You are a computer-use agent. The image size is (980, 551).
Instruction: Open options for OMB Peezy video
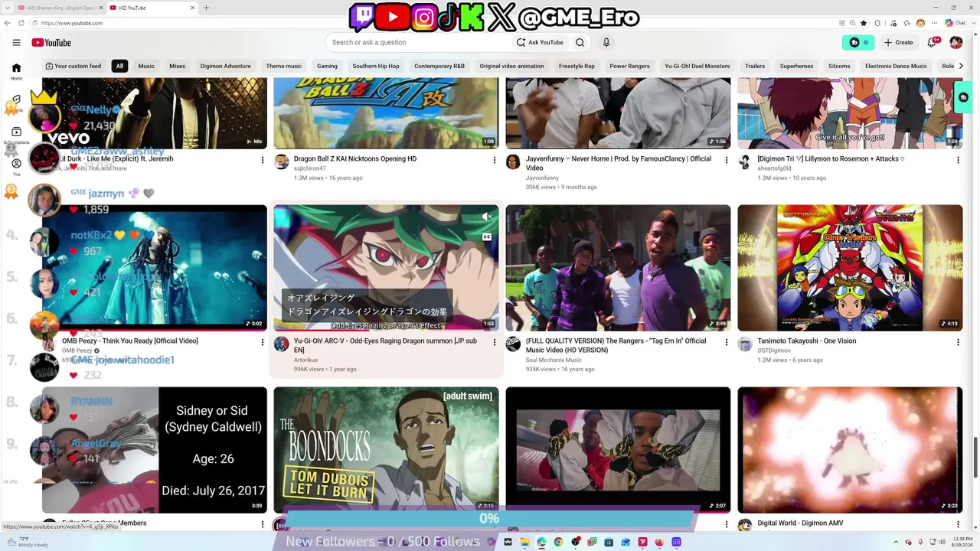point(263,342)
